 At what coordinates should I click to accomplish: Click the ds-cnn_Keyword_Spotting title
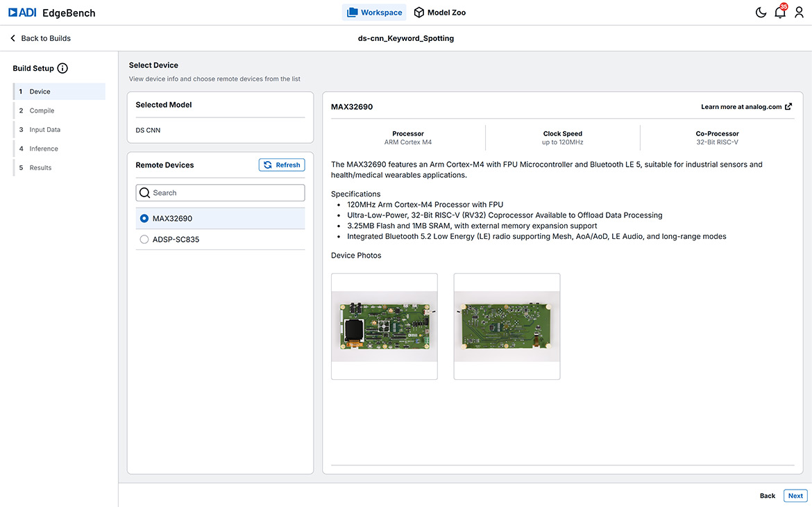click(x=406, y=38)
